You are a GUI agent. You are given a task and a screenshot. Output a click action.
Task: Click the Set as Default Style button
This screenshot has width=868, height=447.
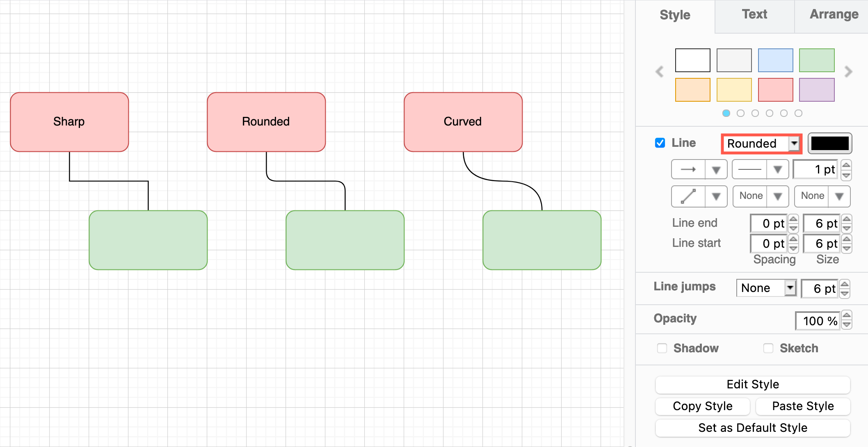[752, 428]
